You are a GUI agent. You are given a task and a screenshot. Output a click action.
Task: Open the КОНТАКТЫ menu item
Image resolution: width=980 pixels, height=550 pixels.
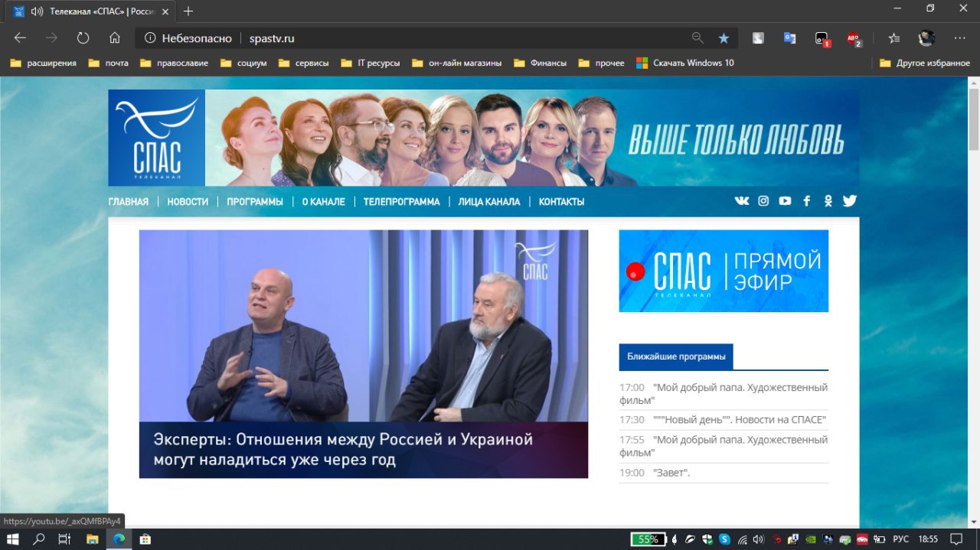(x=561, y=202)
